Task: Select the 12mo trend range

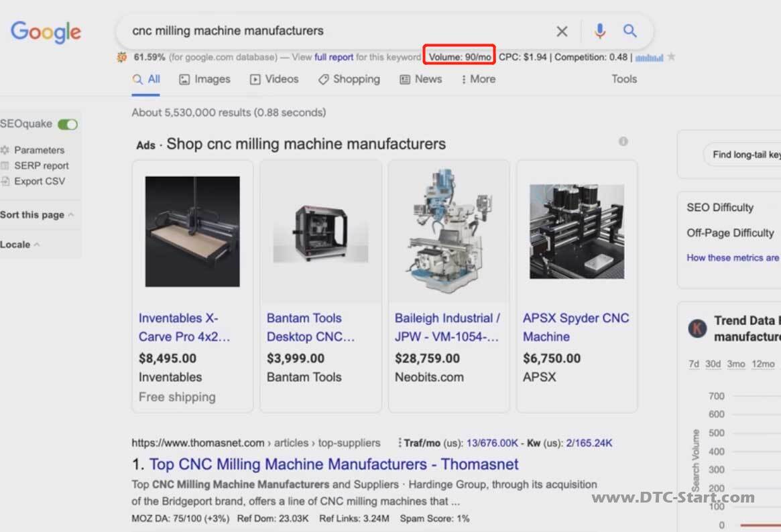Action: tap(763, 364)
